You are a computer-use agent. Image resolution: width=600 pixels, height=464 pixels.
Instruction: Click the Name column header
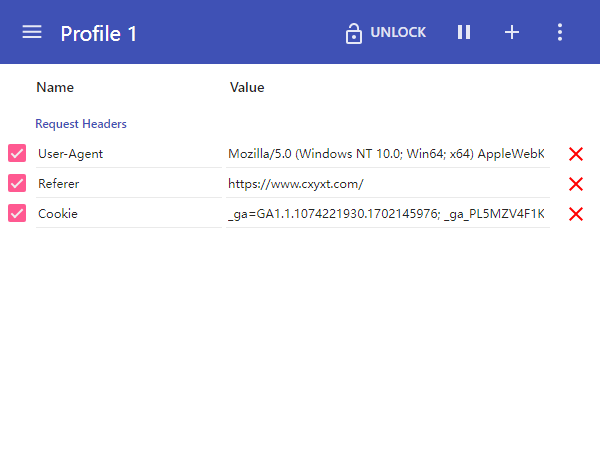[55, 88]
